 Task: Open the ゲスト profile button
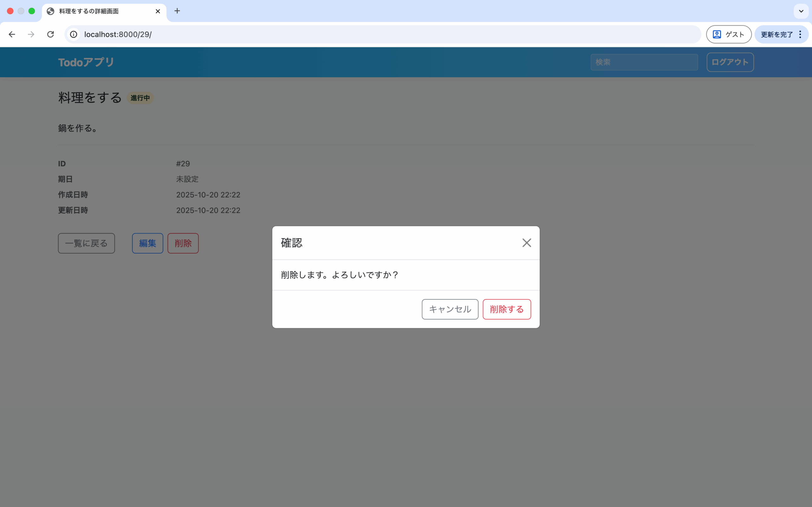[x=729, y=35]
